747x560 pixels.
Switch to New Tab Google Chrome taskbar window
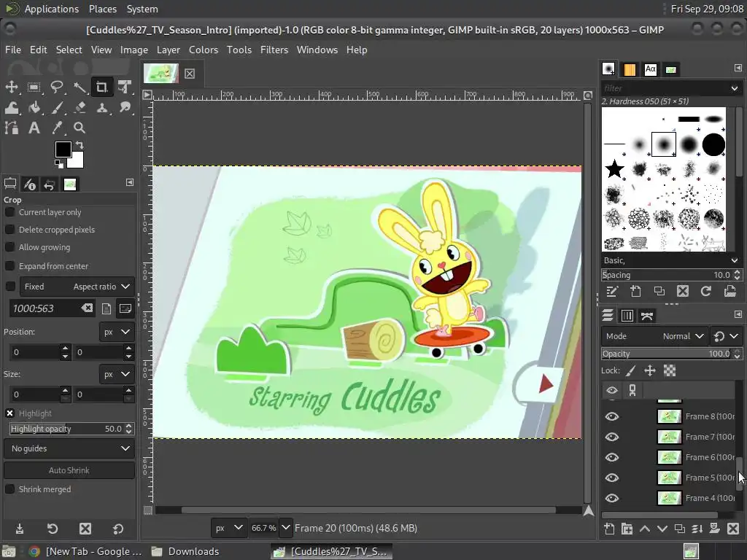85,551
